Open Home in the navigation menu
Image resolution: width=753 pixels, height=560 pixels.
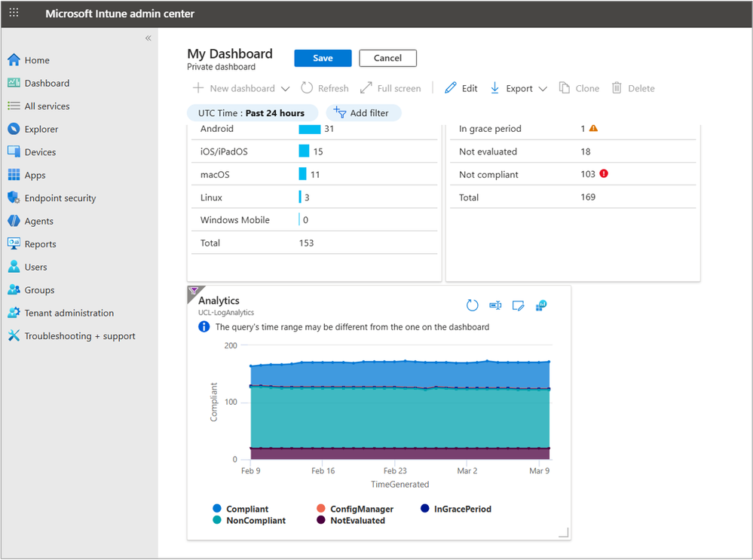[37, 60]
